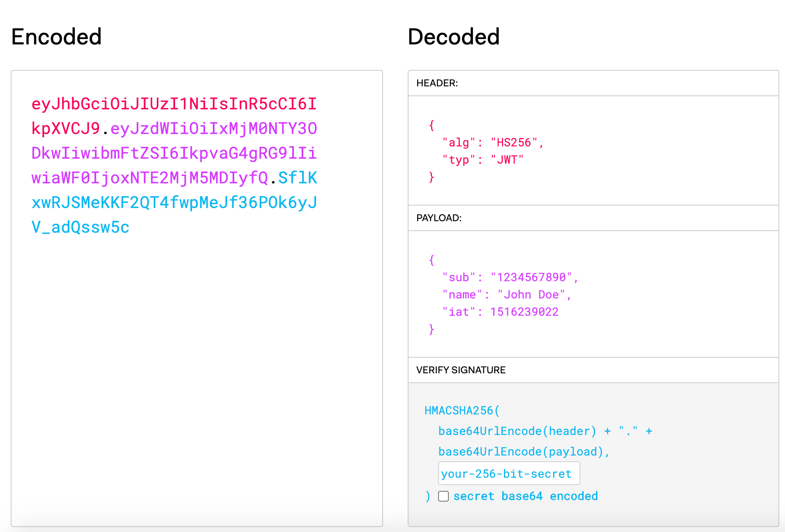Viewport: 785px width, 532px height.
Task: Click the base64UrlEncode(header) expression text
Action: (x=517, y=431)
